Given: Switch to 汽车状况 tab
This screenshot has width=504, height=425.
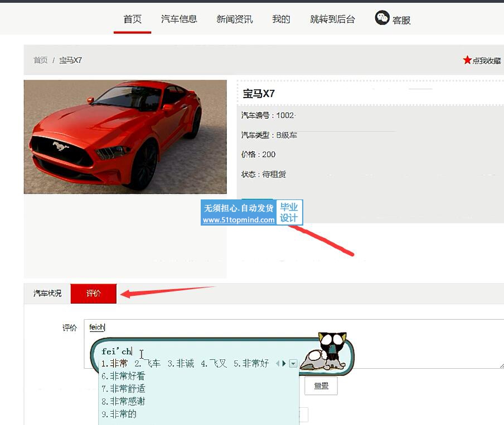Looking at the screenshot, I should (x=47, y=294).
